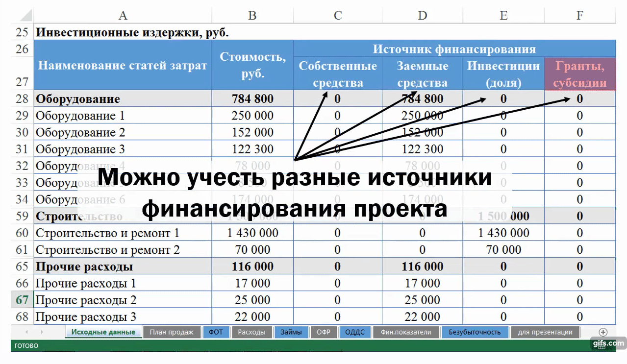Select row 67 by its row number

(x=22, y=300)
